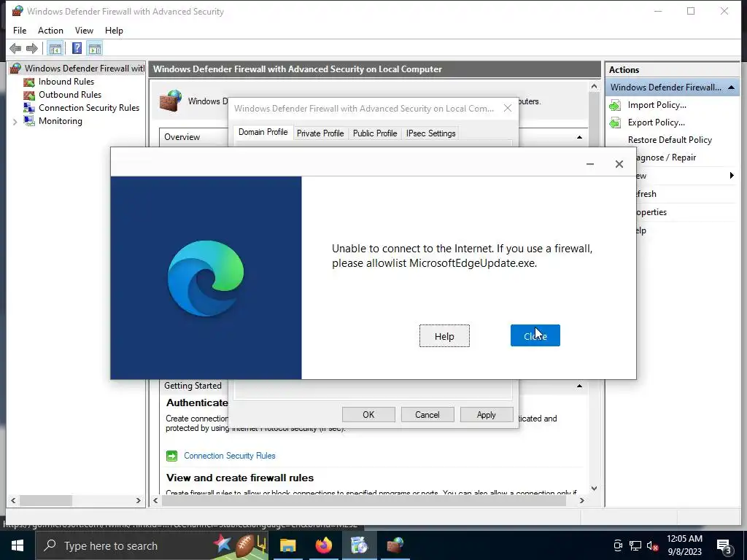The width and height of the screenshot is (747, 560).
Task: Select Connection Security Rules tree node
Action: point(89,108)
